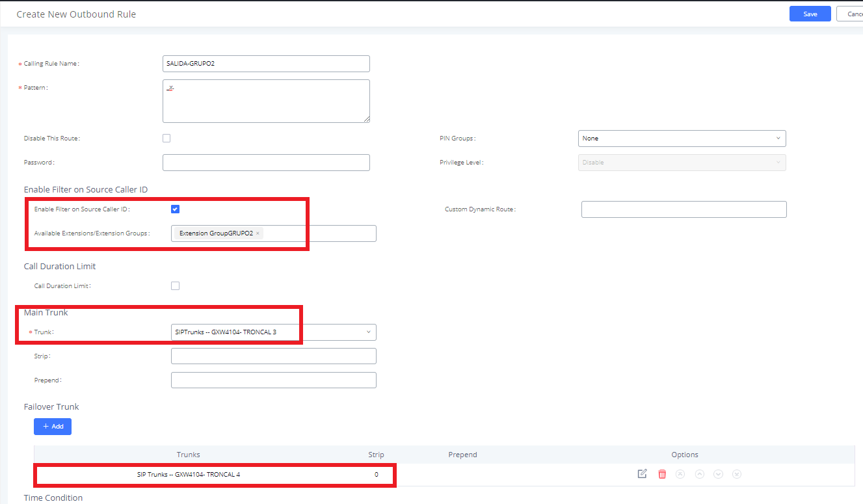Click the Calling Rule Name field

click(266, 63)
